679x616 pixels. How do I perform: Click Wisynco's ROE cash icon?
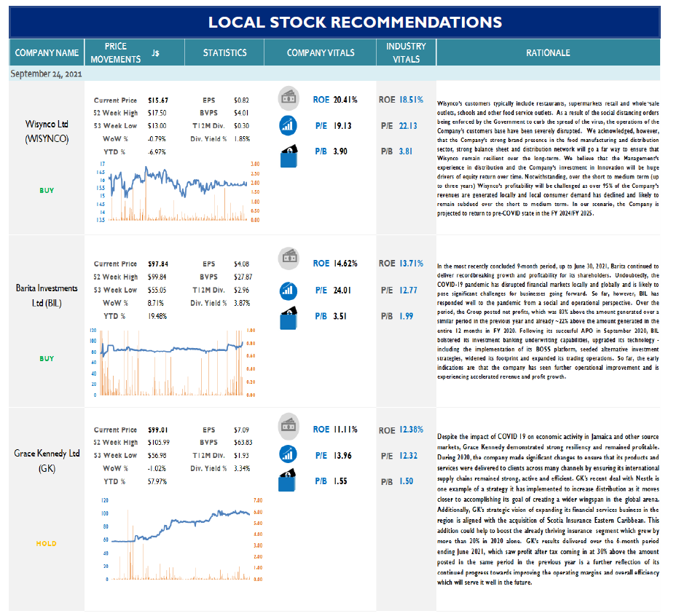[x=289, y=99]
